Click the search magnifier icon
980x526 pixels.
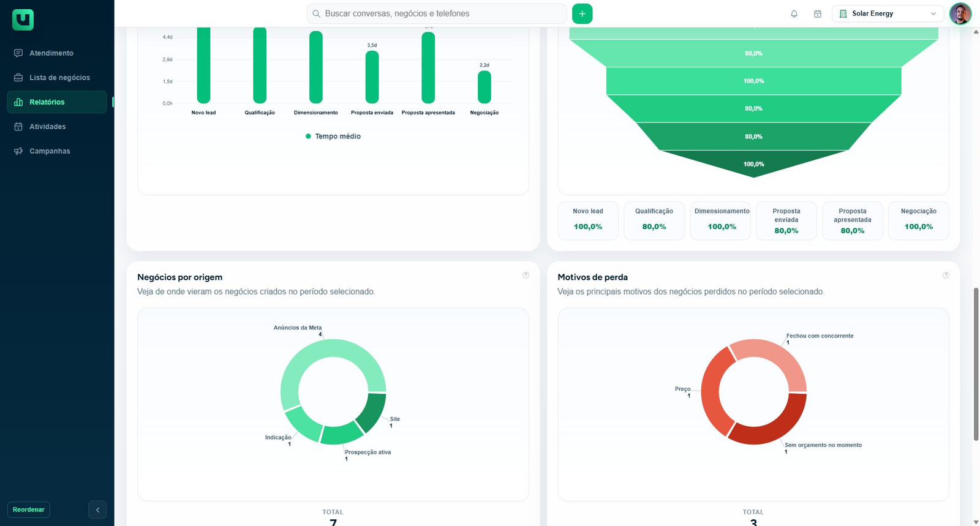point(317,13)
